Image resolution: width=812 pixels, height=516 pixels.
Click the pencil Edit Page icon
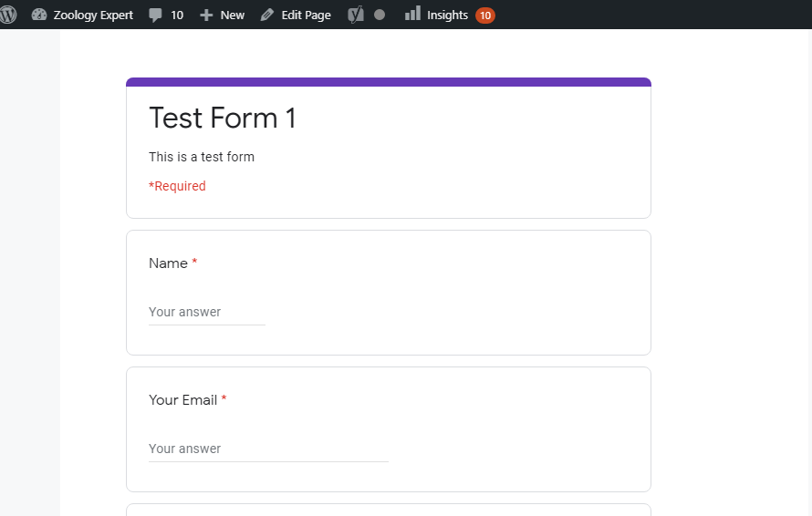[267, 15]
